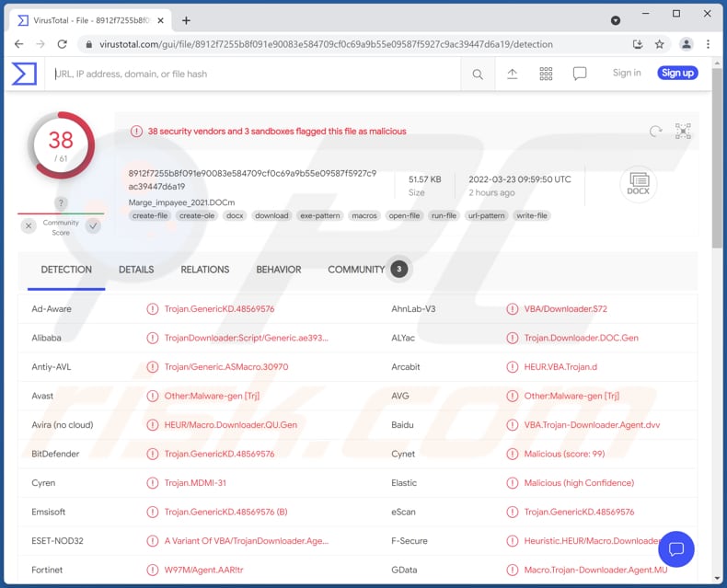
Task: Close the VirusTotal tab
Action: point(160,20)
